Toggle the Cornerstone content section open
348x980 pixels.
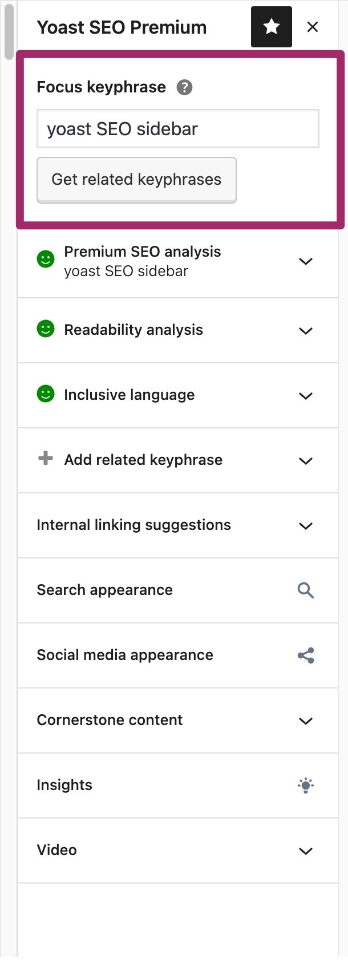tap(305, 720)
